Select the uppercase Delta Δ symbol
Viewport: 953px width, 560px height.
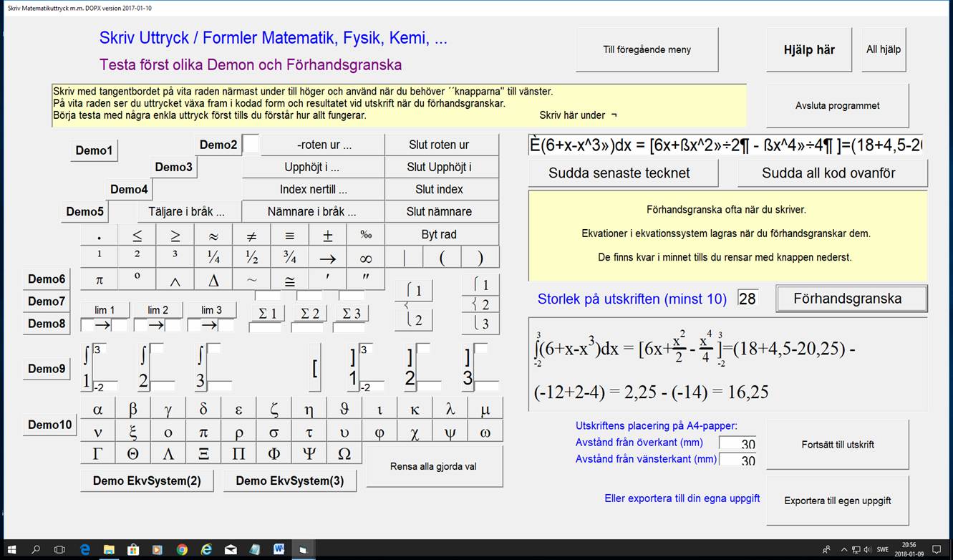tap(213, 280)
